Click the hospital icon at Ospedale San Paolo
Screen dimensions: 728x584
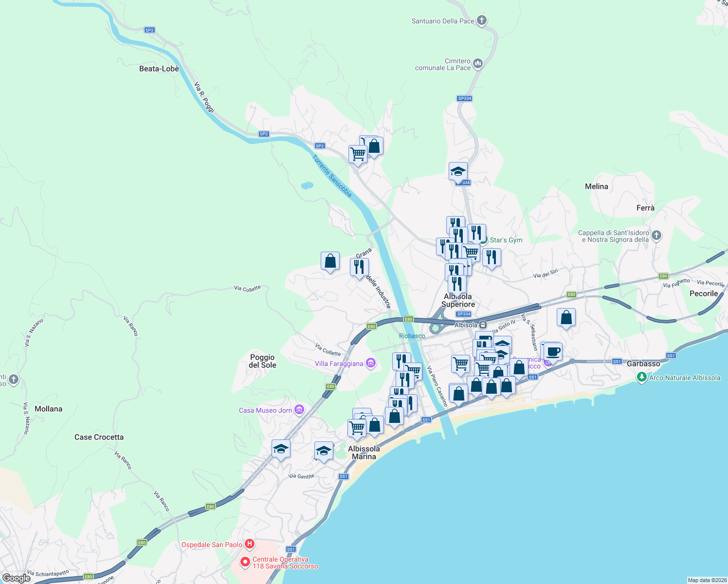tap(250, 544)
